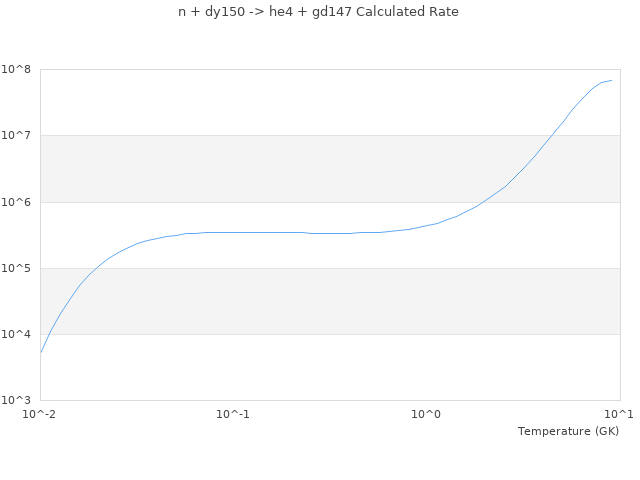Viewport: 640px width, 480px height.
Task: Click the curve's lowest starting point at left
Action: (41, 352)
